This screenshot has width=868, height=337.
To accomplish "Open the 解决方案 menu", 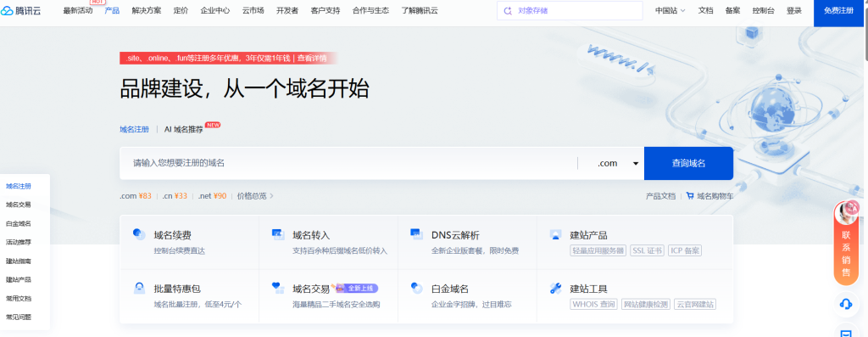I will tap(146, 10).
